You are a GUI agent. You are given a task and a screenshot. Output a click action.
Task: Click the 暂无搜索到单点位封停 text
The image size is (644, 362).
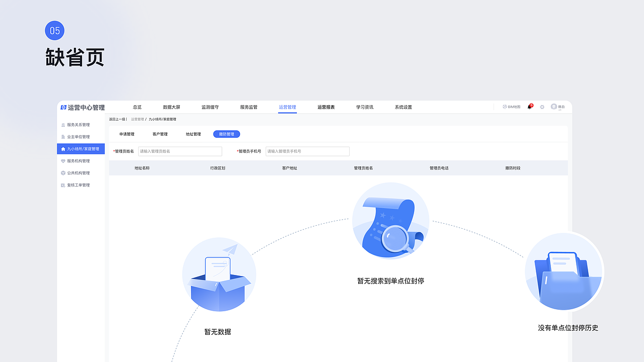(x=391, y=281)
